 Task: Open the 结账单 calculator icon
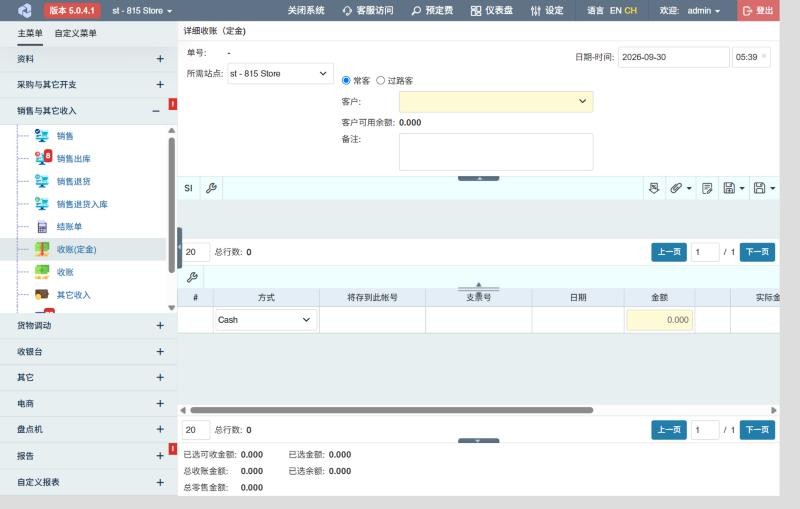click(x=42, y=227)
